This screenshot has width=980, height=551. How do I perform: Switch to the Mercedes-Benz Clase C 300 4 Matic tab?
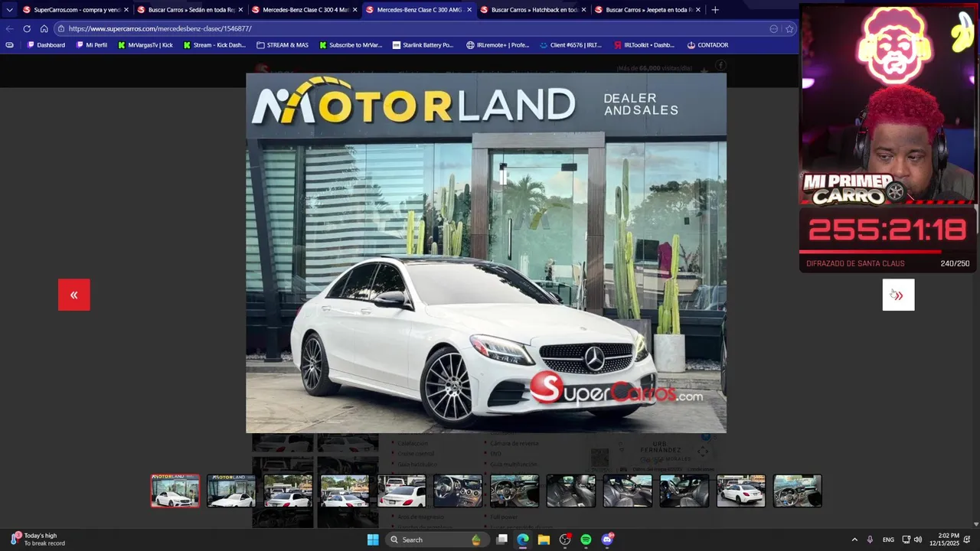click(x=305, y=10)
